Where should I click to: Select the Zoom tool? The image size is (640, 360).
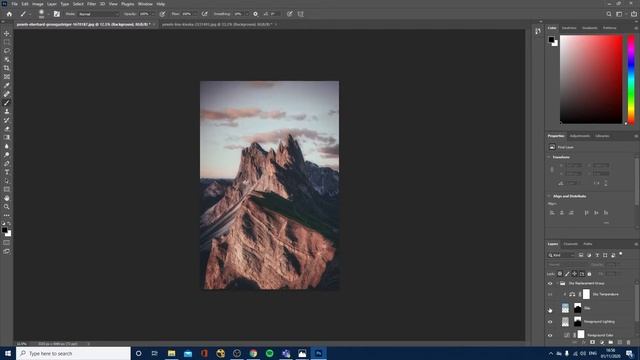pyautogui.click(x=7, y=207)
